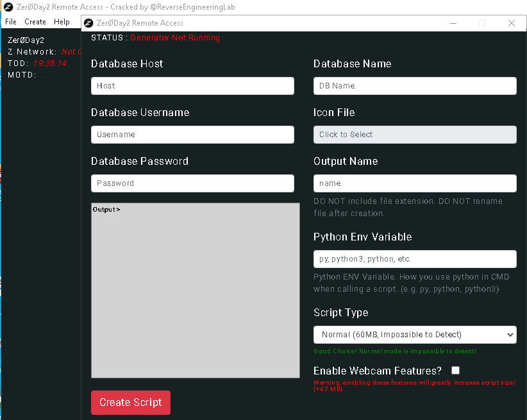Focus the Database Username field

tap(192, 135)
